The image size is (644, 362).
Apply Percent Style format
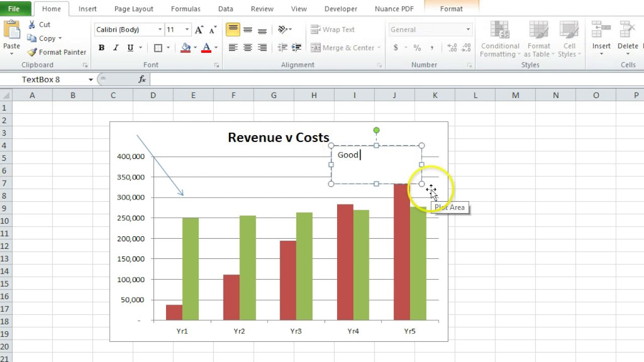(417, 48)
